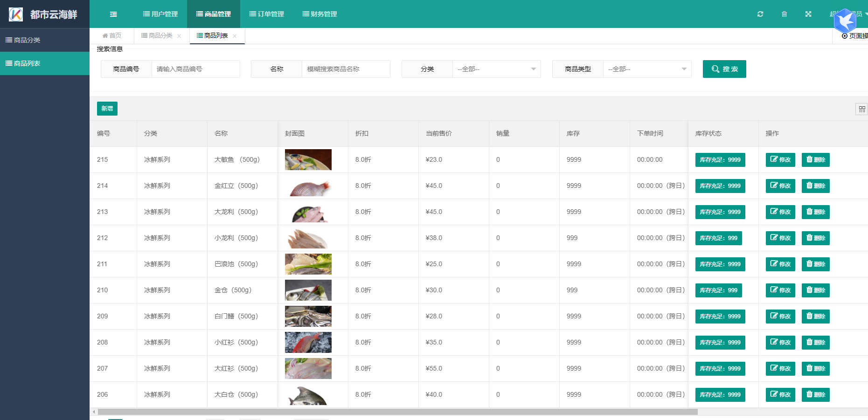
Task: Click the 新增 button
Action: [107, 109]
